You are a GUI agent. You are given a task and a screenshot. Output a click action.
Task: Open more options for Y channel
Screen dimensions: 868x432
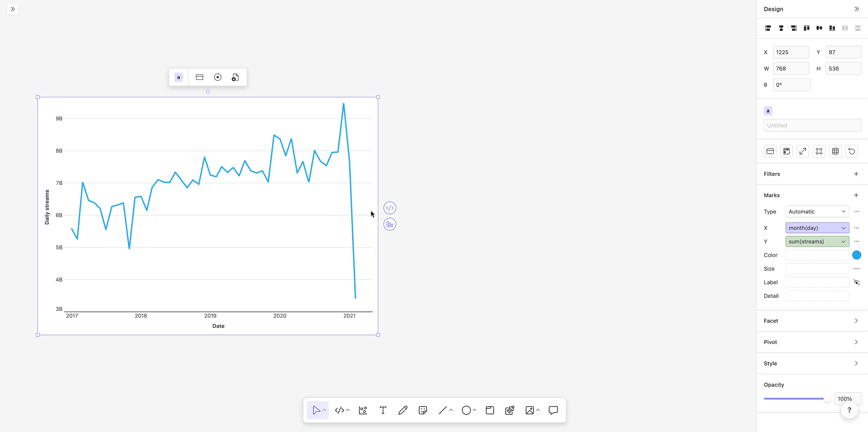tap(857, 242)
